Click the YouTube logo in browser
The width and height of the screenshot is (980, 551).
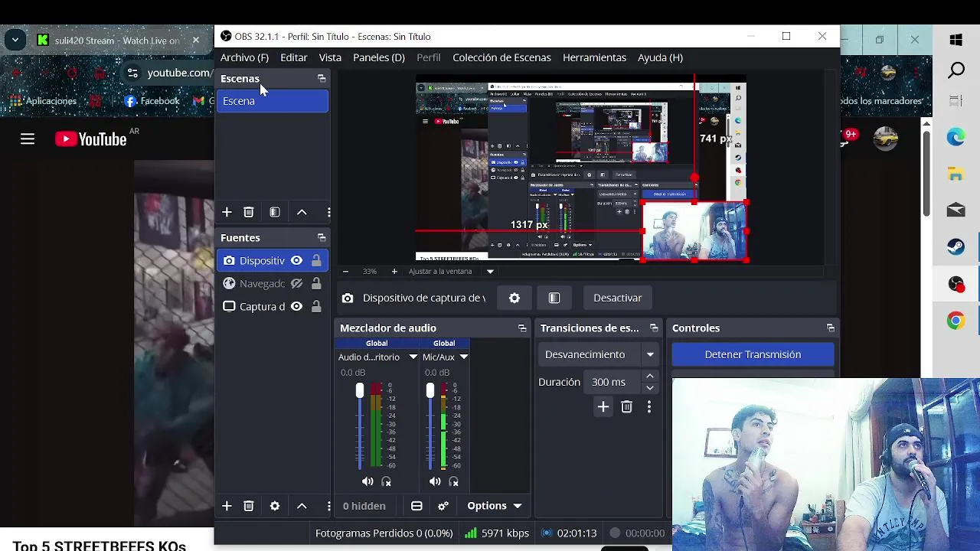click(x=91, y=139)
